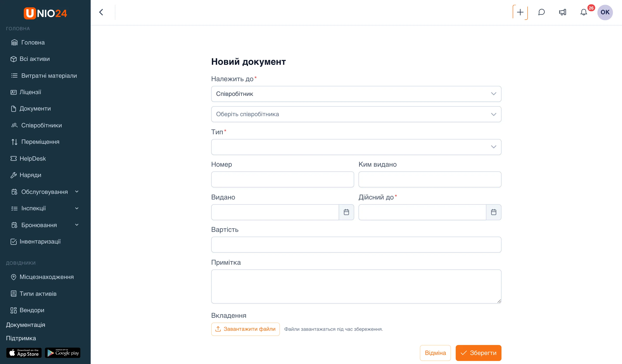The width and height of the screenshot is (622, 364).
Task: Download from the App Store badge
Action: point(24,353)
